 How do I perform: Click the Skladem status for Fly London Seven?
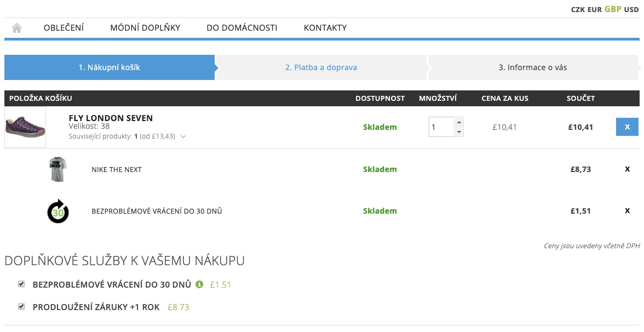[380, 127]
